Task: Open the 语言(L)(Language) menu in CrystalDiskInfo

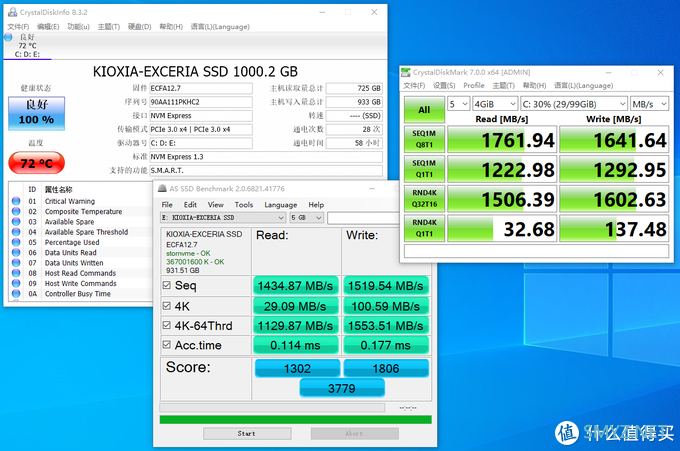Action: click(220, 27)
